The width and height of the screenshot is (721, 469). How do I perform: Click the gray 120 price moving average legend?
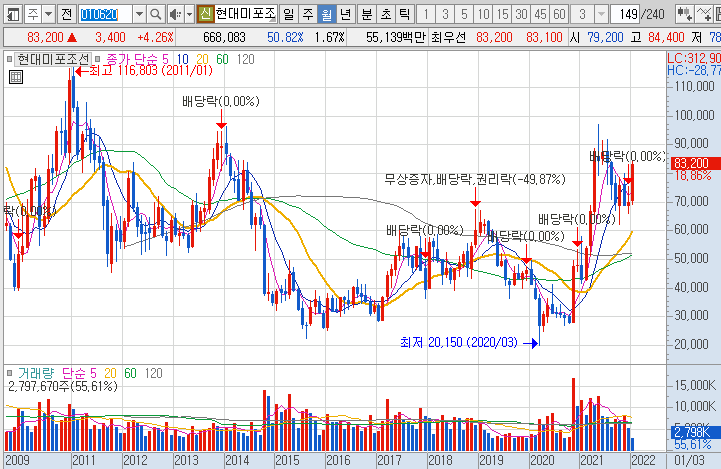(246, 59)
